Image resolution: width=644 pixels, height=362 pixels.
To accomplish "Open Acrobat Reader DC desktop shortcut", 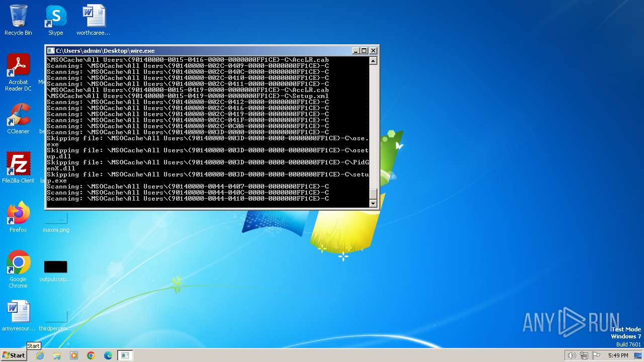I will click(18, 72).
